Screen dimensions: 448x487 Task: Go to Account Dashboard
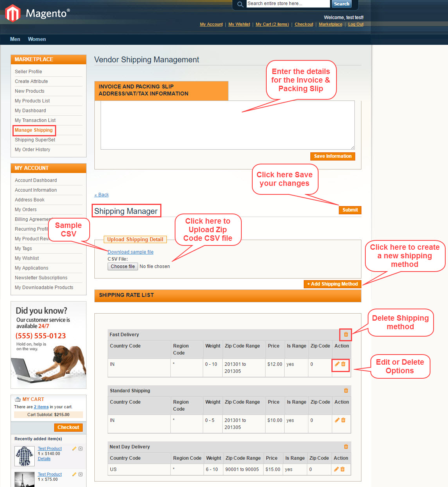coord(36,180)
